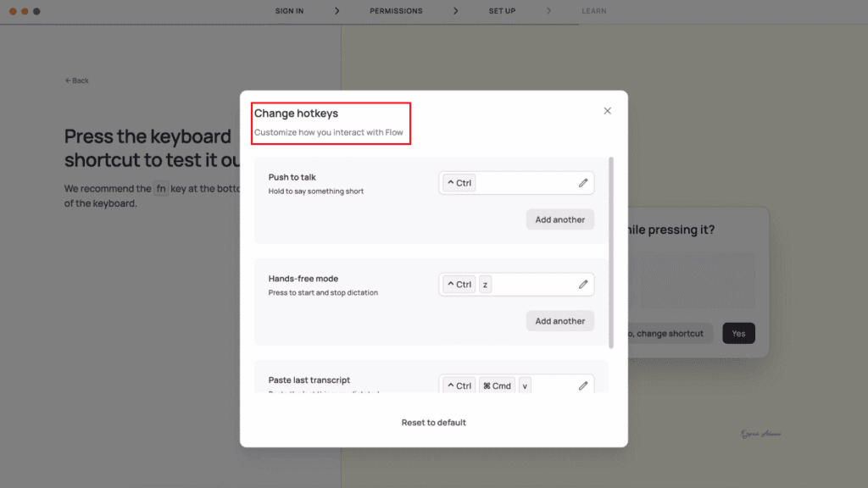Click the fn key label in the recommendation
This screenshot has width=868, height=488.
point(161,189)
